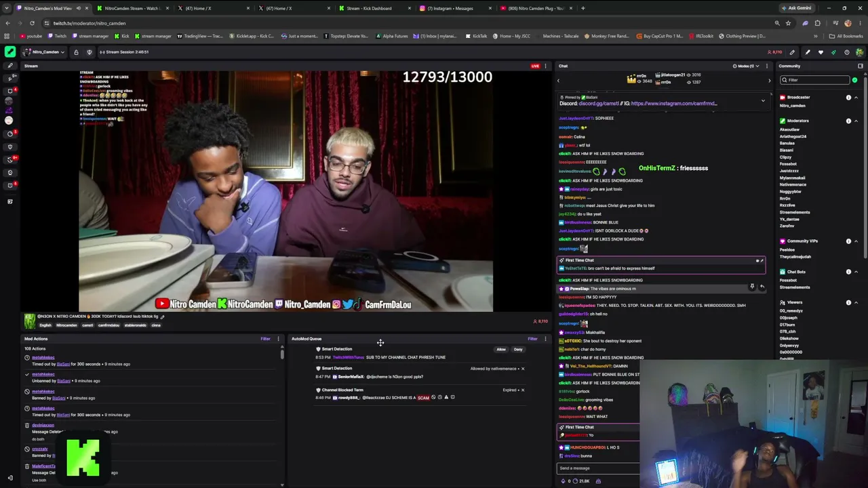
Task: Open the AutoMod Queue three-dot menu
Action: 545,339
